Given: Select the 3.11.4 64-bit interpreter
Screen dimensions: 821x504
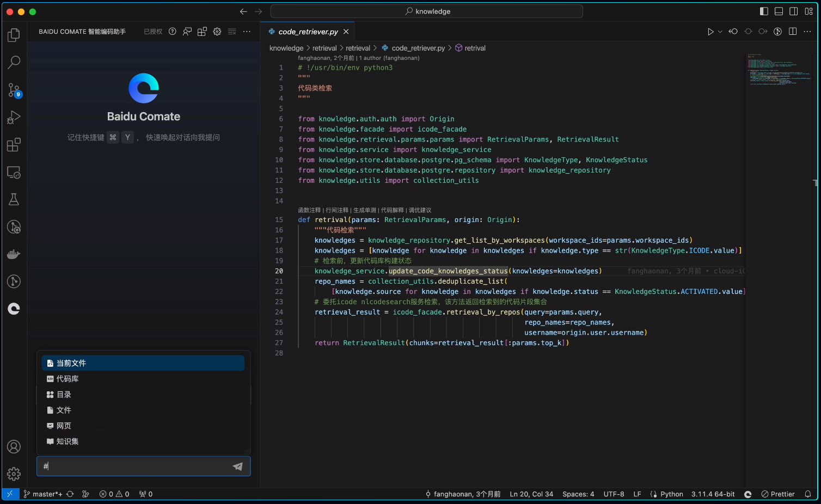Looking at the screenshot, I should (713, 494).
